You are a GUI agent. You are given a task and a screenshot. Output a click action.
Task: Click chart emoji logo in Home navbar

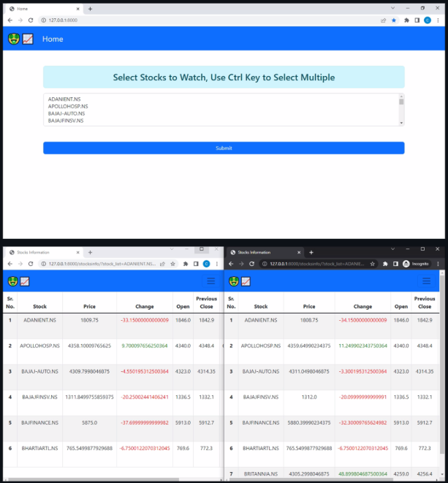click(x=28, y=39)
